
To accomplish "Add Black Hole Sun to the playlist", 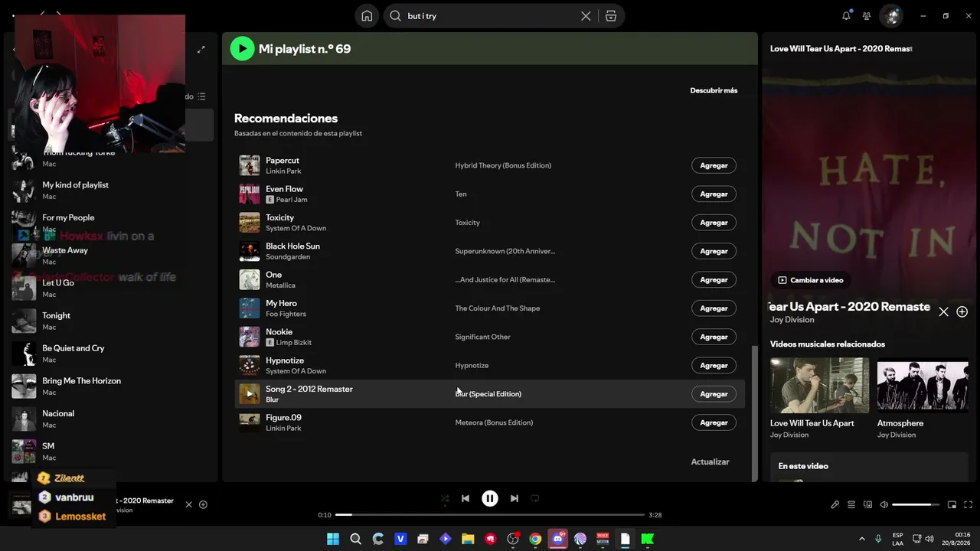I will click(x=714, y=251).
